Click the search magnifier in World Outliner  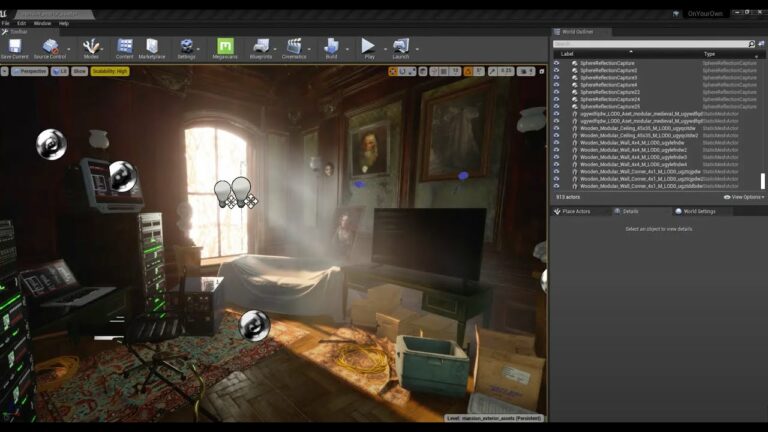[x=751, y=44]
